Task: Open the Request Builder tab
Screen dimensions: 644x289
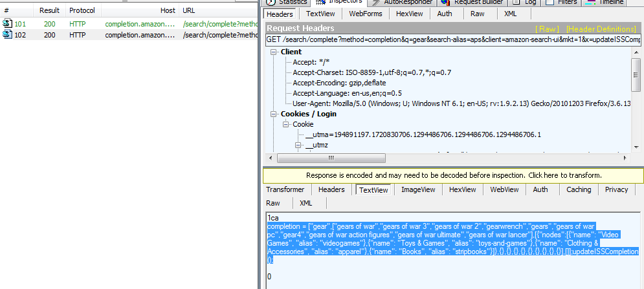Action: (471, 2)
